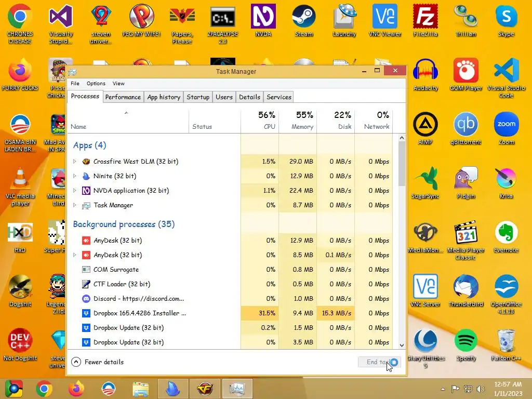Click the volume speaker tray icon

click(x=481, y=389)
